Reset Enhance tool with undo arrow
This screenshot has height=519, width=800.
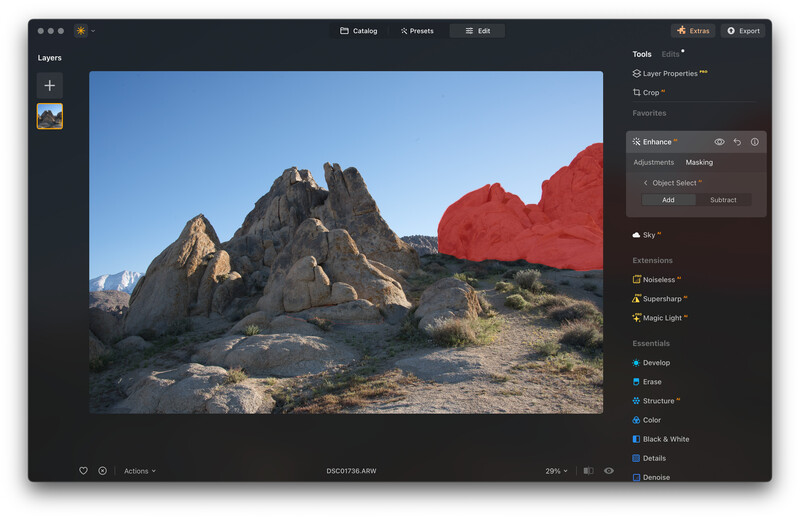[737, 142]
